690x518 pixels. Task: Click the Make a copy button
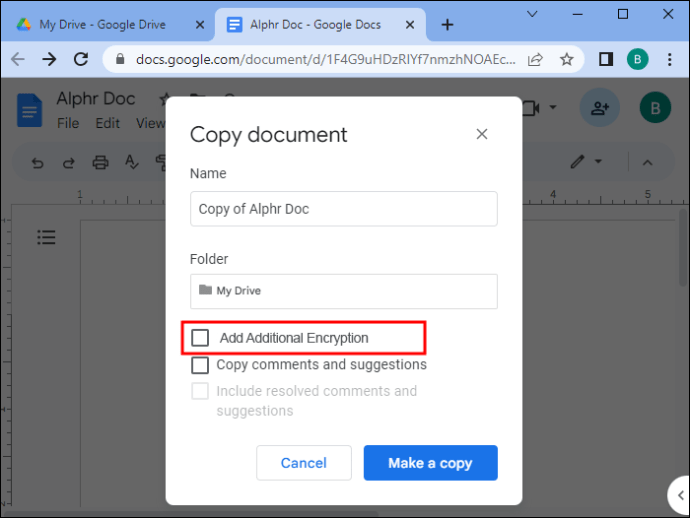point(430,463)
